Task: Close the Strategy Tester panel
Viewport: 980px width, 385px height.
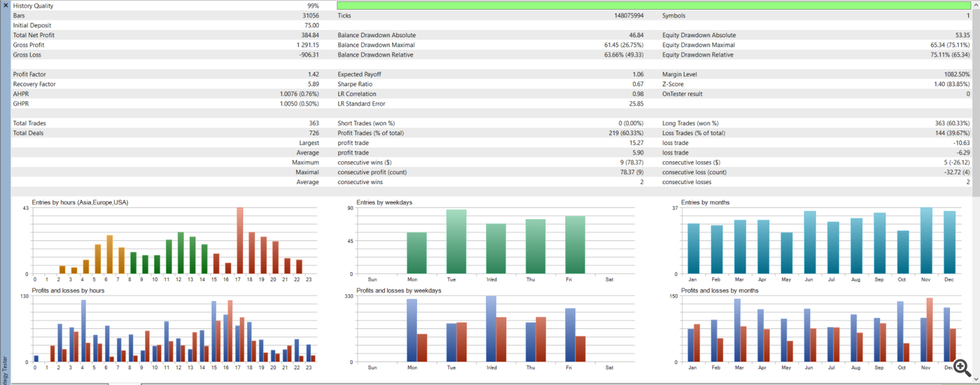Action: [x=5, y=5]
